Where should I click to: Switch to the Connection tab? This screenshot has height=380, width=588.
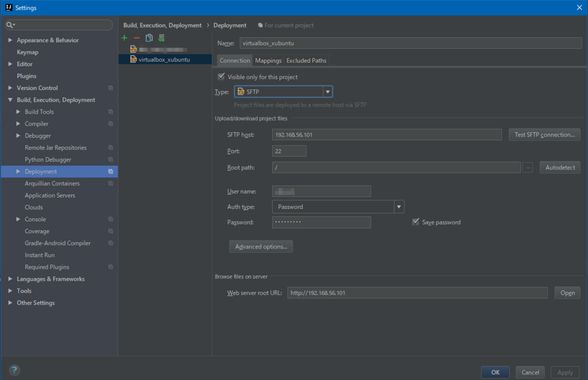point(235,60)
